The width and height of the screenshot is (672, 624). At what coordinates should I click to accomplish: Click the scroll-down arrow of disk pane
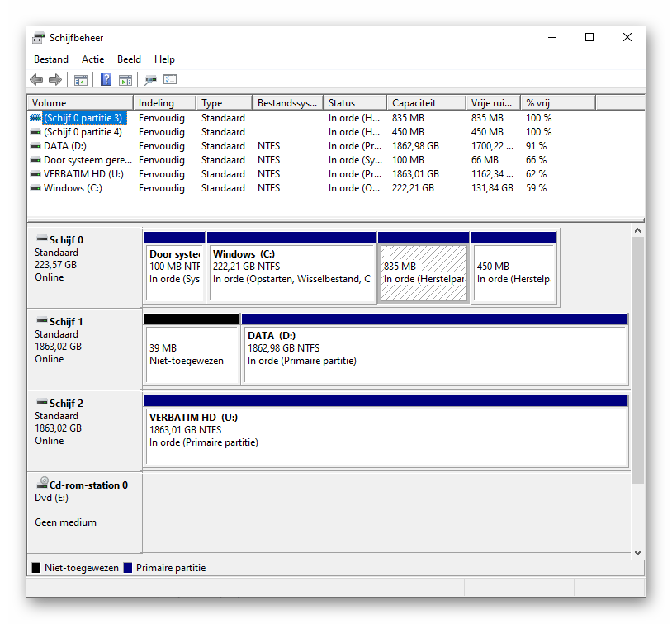637,552
